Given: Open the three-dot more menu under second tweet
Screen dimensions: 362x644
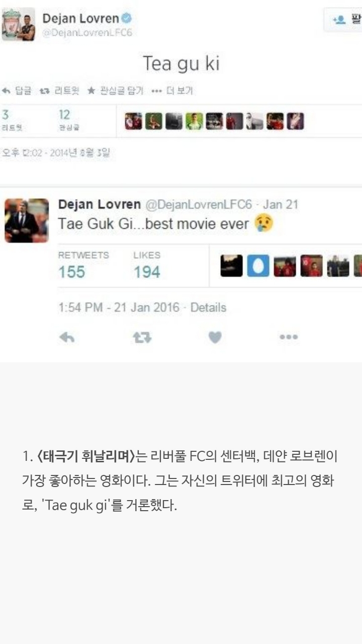Looking at the screenshot, I should coord(289,337).
